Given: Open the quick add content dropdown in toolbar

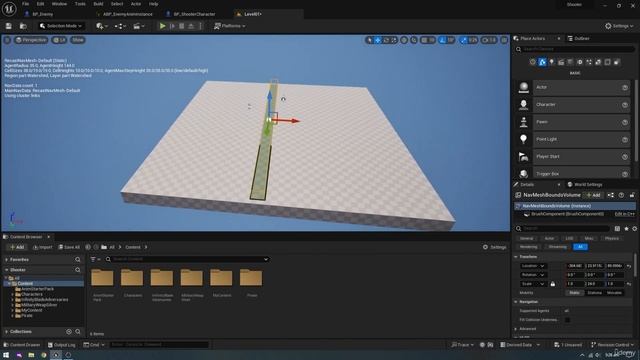Looking at the screenshot, I should click(102, 26).
